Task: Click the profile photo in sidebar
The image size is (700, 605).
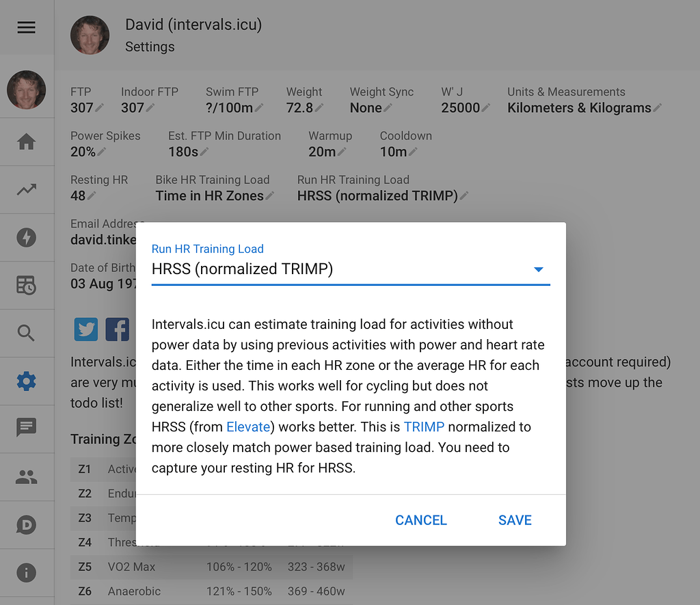Action: click(26, 90)
